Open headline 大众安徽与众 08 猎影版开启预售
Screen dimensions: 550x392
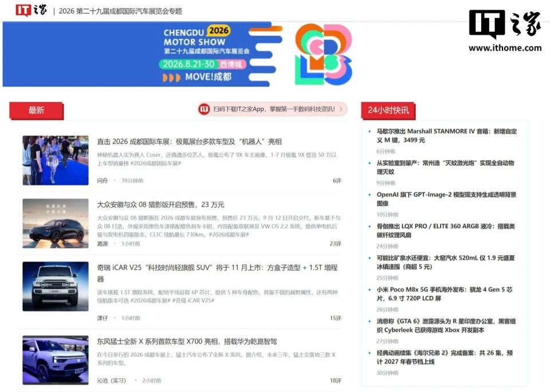click(160, 204)
